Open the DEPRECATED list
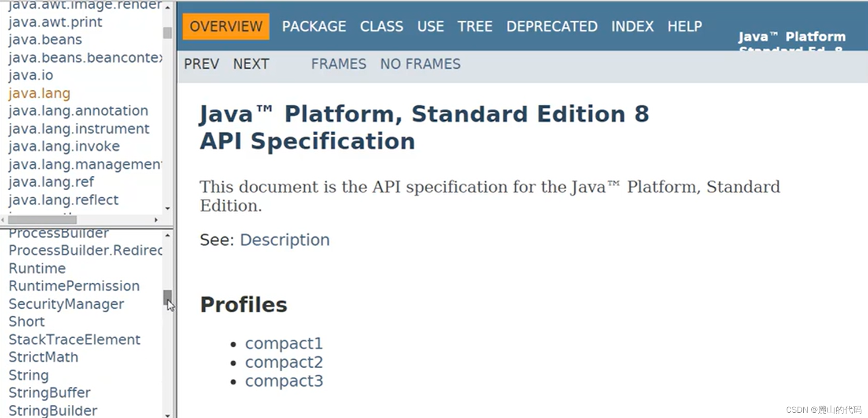Image resolution: width=868 pixels, height=418 pixels. [552, 26]
